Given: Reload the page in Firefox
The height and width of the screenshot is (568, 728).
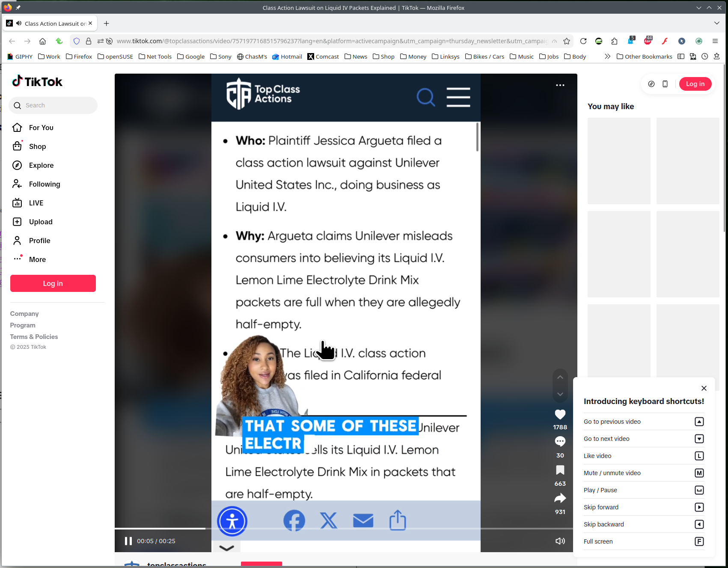Looking at the screenshot, I should pos(583,41).
